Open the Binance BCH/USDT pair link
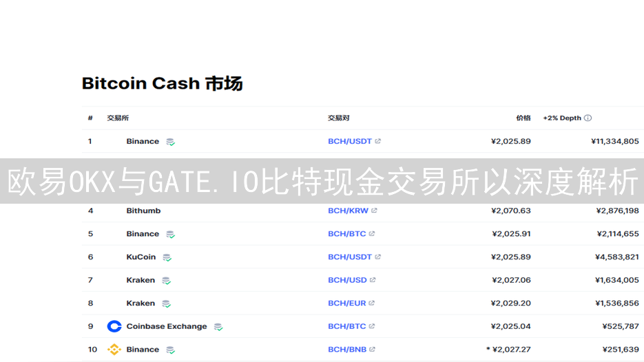 (x=350, y=141)
